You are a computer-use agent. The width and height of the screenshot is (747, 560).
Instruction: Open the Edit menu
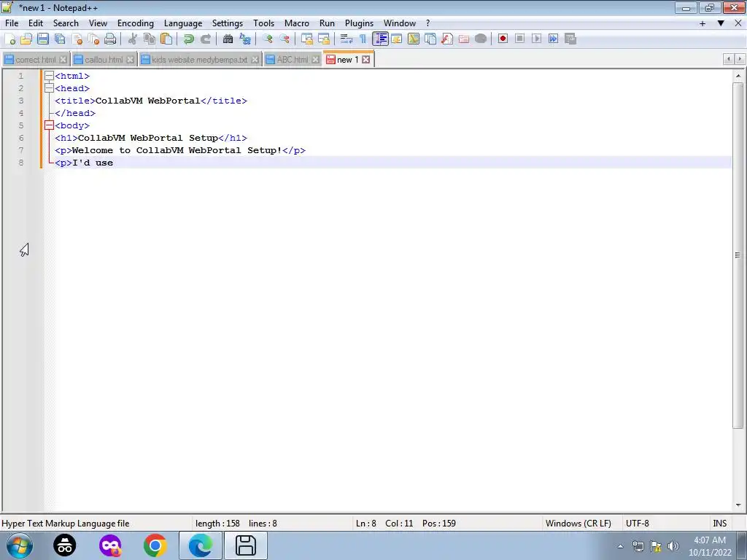(x=36, y=23)
